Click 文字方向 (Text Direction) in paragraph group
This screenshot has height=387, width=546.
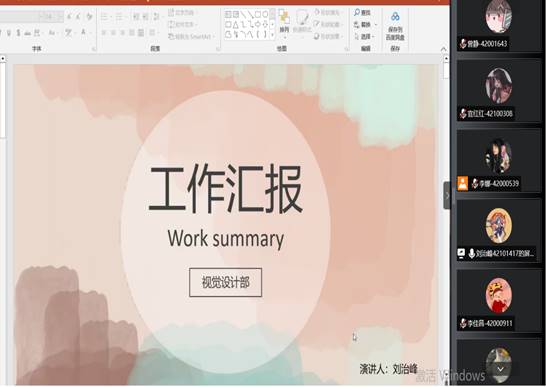(182, 13)
